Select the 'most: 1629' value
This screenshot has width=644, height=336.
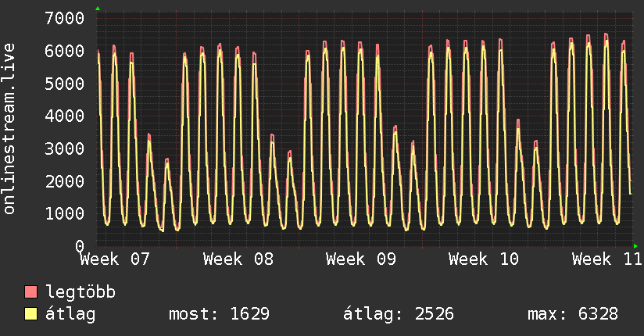point(220,314)
